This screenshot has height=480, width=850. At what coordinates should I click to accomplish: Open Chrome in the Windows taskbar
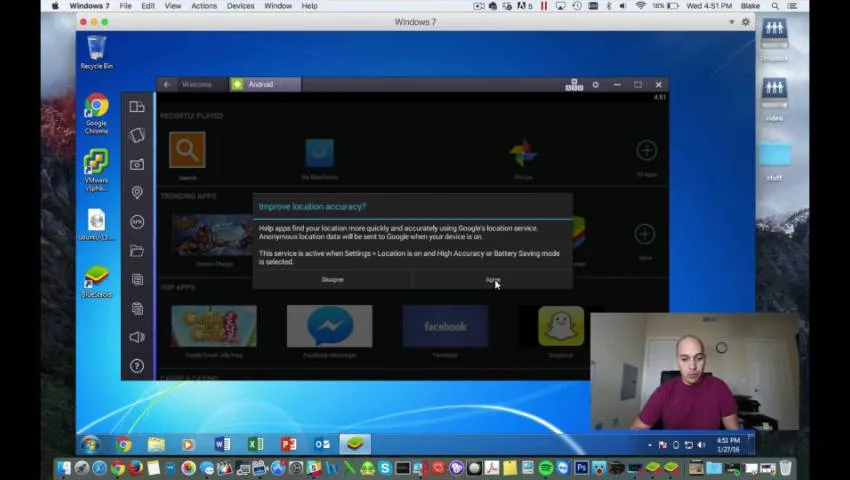(124, 445)
